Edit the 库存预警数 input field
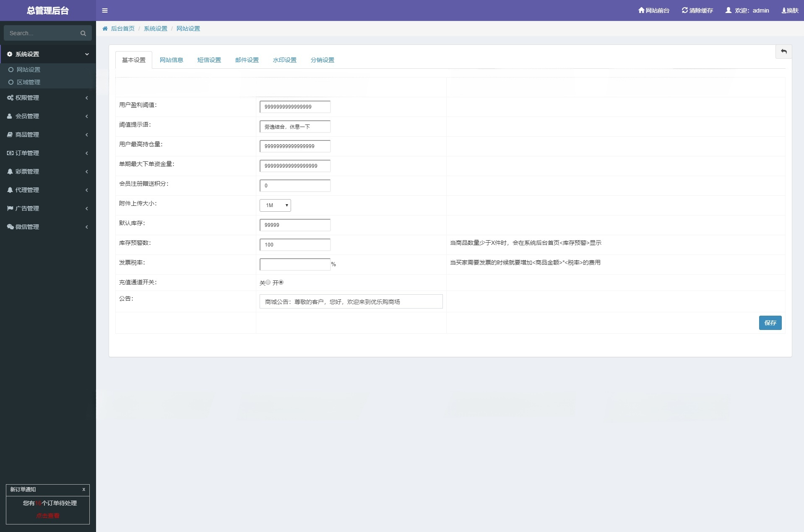Image resolution: width=804 pixels, height=532 pixels. coord(295,244)
